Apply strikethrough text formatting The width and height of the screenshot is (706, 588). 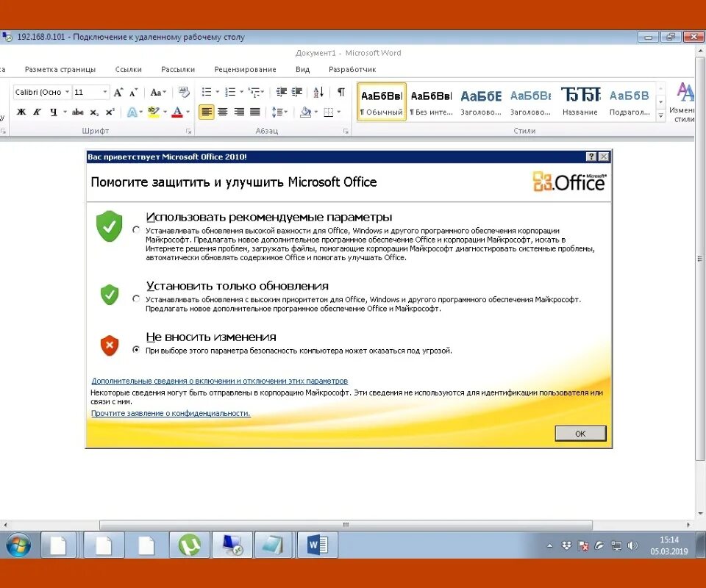(77, 112)
